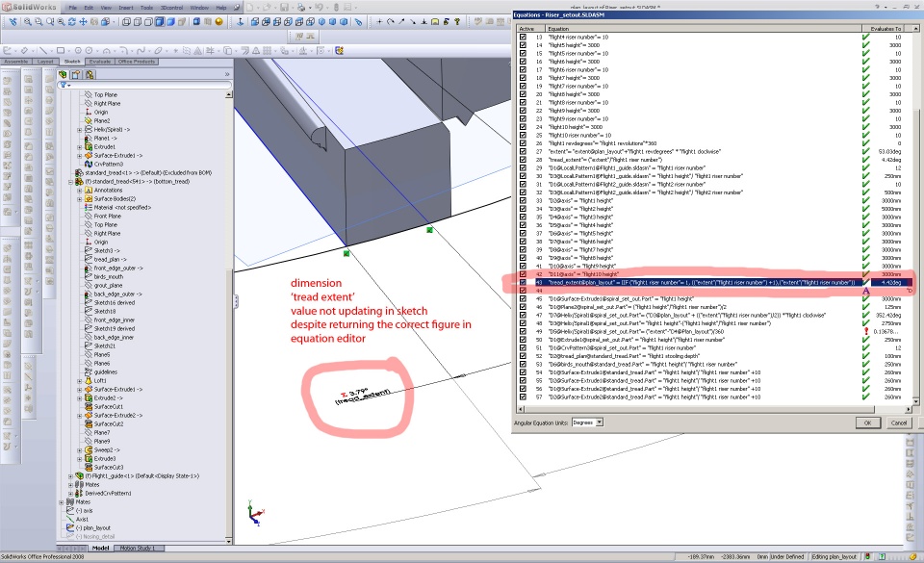Open the 3Dcontrol menu
The height and width of the screenshot is (563, 924).
pos(171,8)
